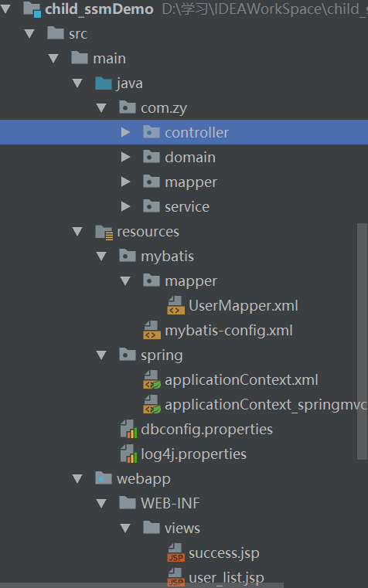Click the success.jsp JSP file icon
The image size is (368, 588).
click(x=176, y=552)
